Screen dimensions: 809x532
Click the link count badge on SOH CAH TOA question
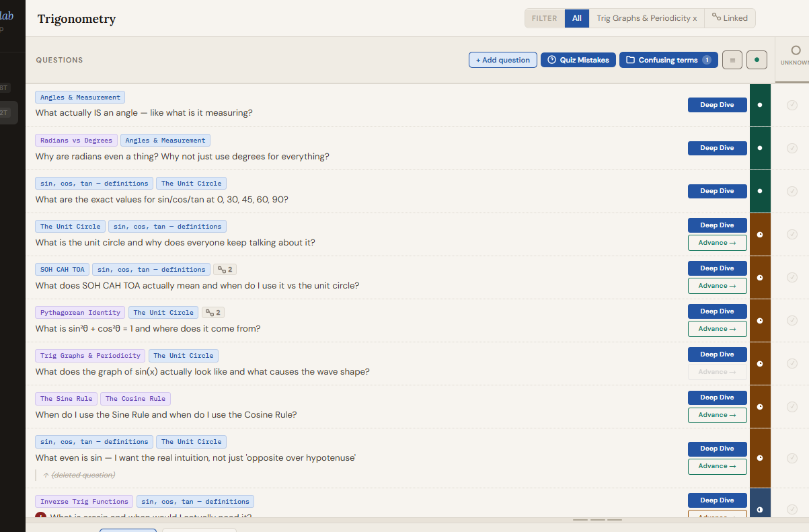[225, 270]
